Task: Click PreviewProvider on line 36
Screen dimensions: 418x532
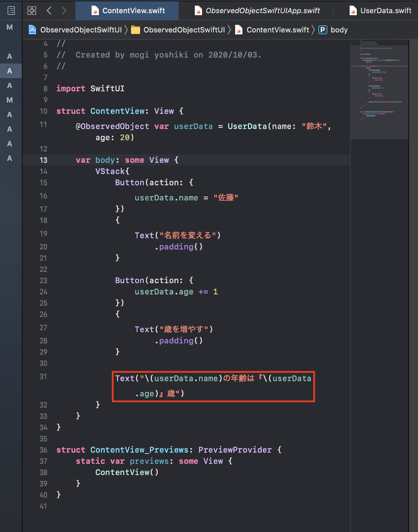Action: coord(235,450)
